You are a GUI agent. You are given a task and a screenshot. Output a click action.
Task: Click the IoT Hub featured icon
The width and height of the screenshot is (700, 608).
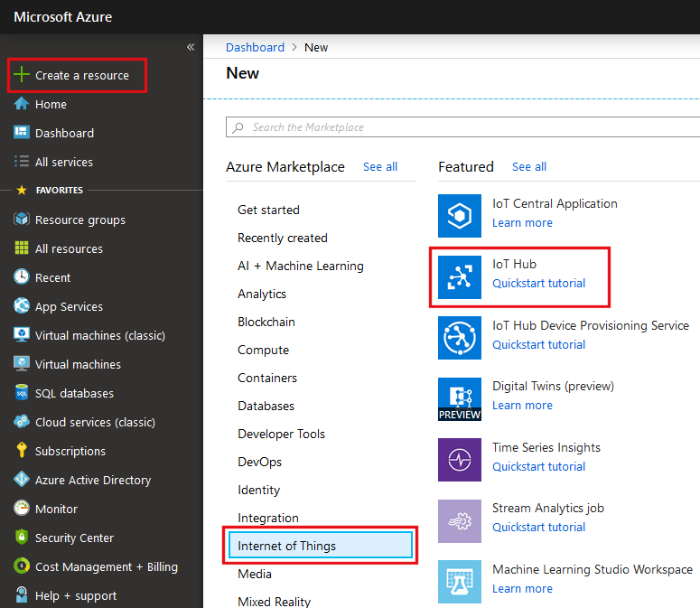pos(460,276)
